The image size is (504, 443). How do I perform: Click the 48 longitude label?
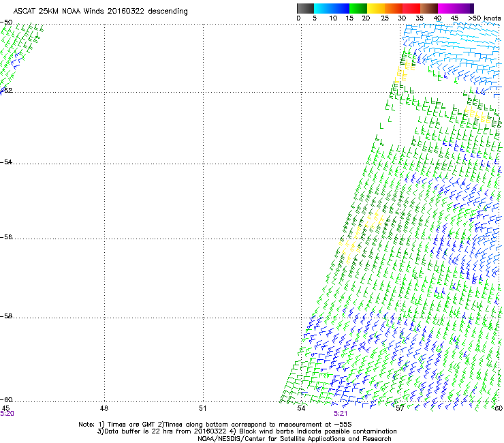pos(104,408)
